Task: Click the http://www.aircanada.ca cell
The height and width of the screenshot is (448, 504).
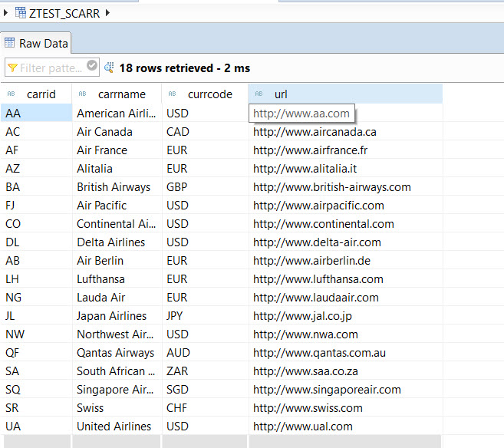Action: (x=345, y=131)
